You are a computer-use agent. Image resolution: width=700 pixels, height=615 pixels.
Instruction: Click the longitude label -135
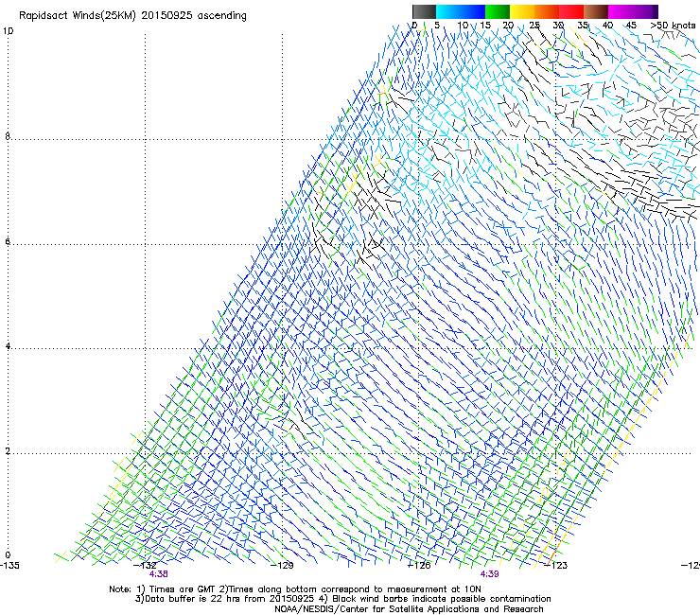click(9, 566)
